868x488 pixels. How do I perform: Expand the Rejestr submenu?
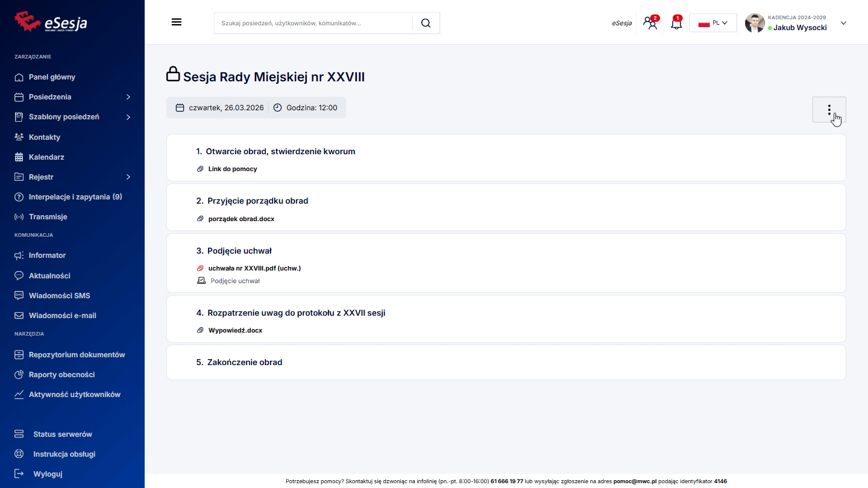[128, 177]
